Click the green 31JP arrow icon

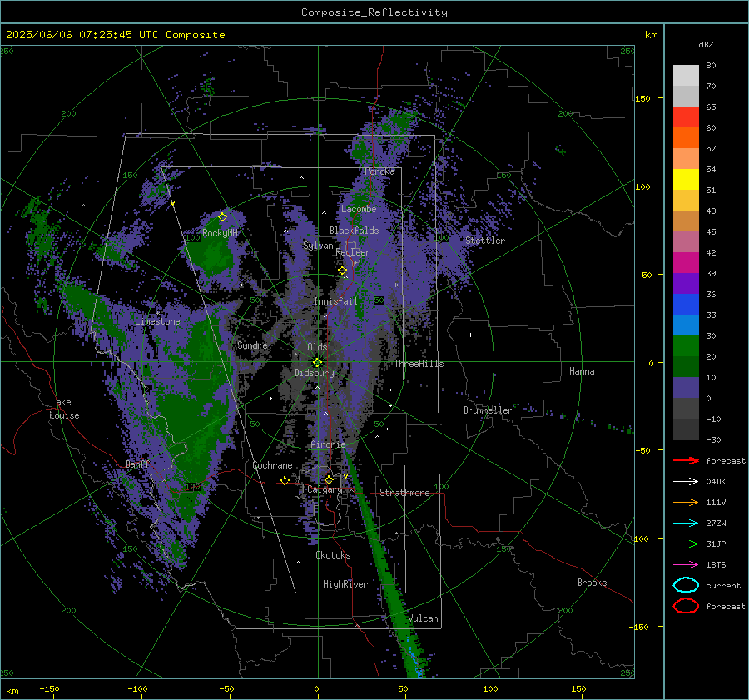[x=686, y=544]
